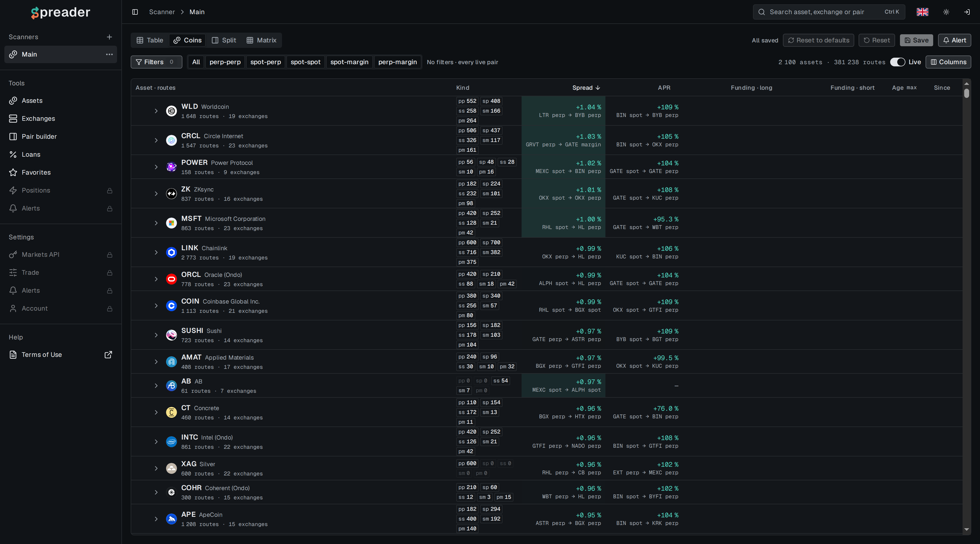
Task: Toggle light theme with the sun icon
Action: click(x=946, y=12)
